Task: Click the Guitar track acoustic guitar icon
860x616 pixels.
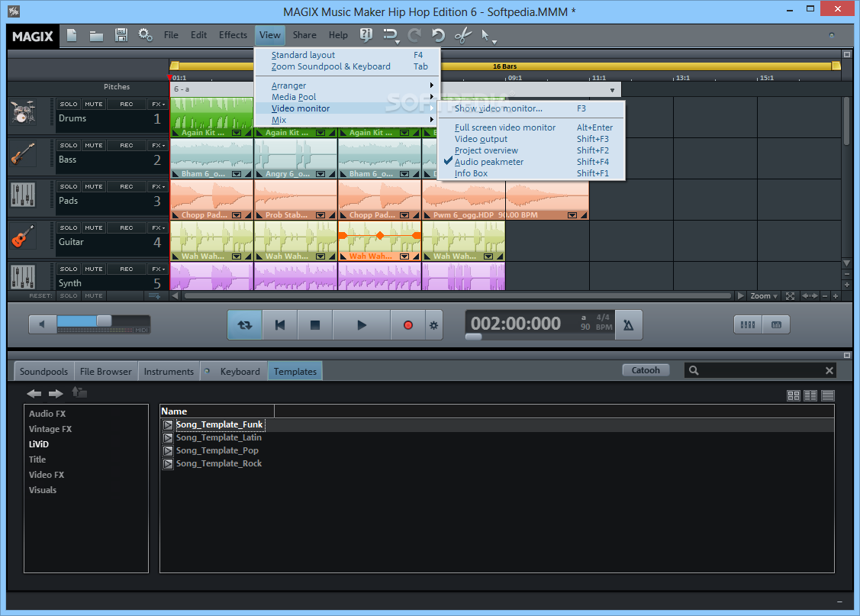Action: 23,237
